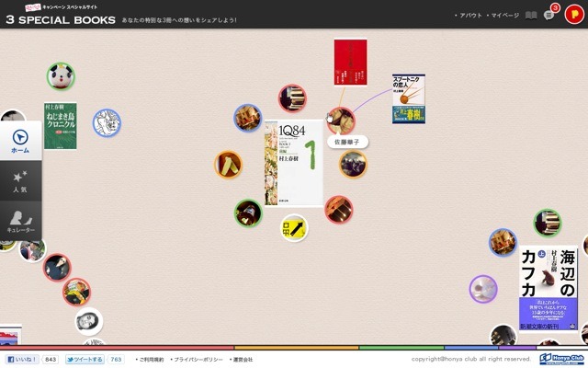Open プライバシーポリシー footer link

pyautogui.click(x=197, y=360)
